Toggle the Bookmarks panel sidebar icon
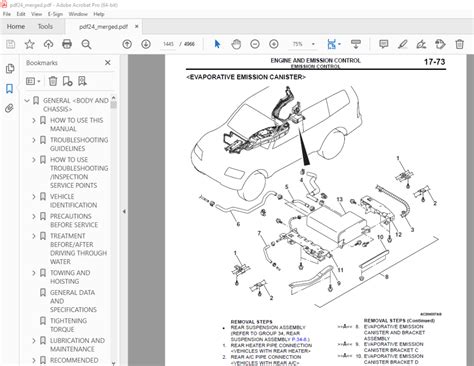474x366 pixels. tap(9, 89)
